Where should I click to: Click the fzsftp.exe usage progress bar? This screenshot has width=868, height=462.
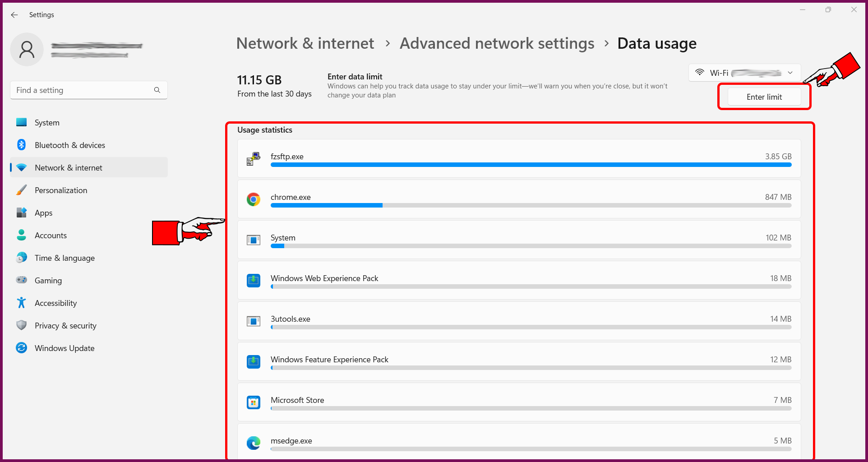[531, 165]
